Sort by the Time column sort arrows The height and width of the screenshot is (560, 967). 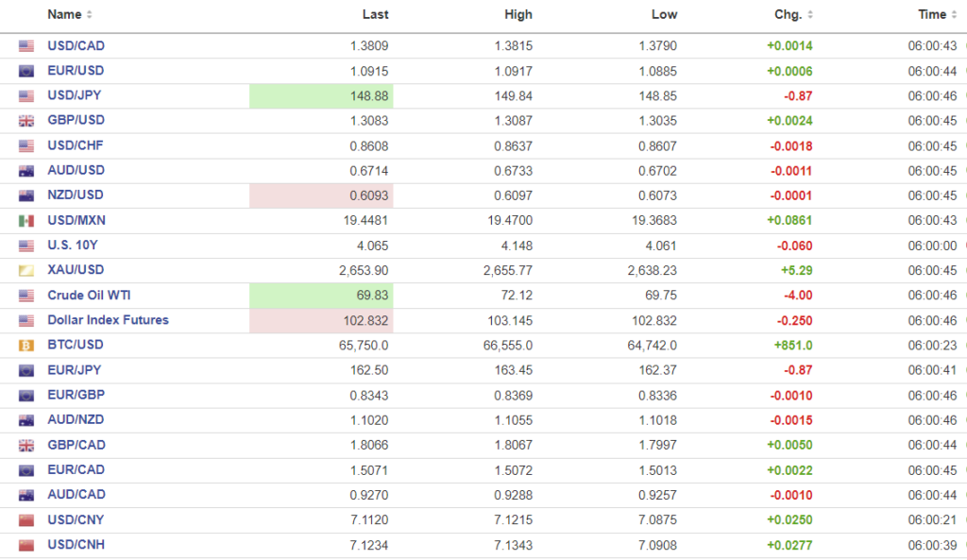coord(954,15)
